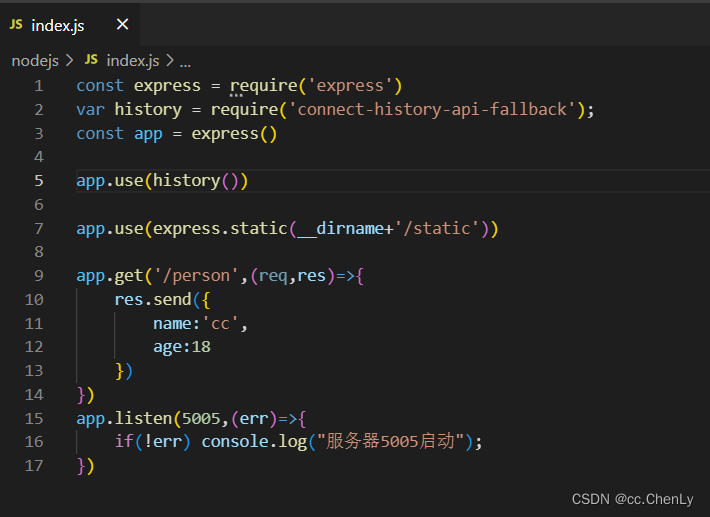Place cursor on __dirname in express.static

pos(340,228)
